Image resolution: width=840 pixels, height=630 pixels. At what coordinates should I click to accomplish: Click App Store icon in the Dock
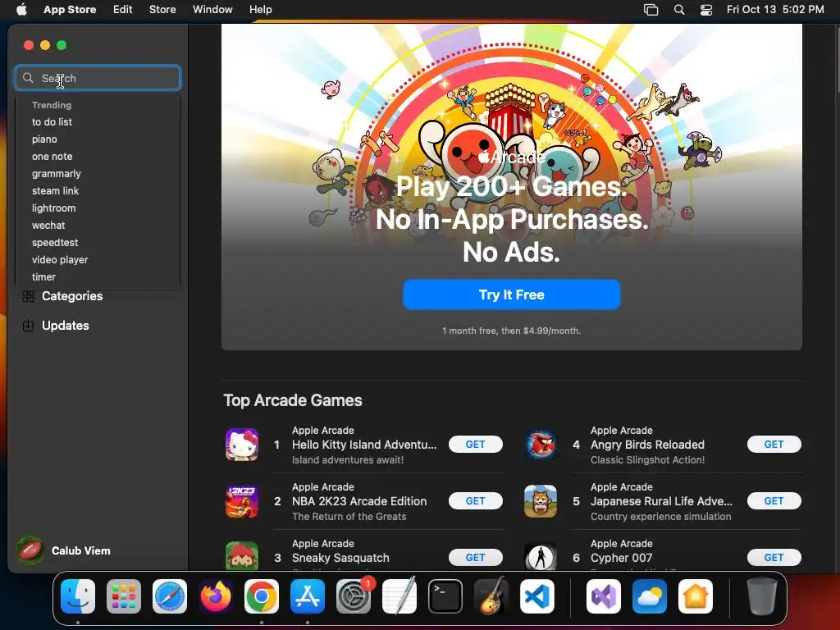(x=308, y=596)
